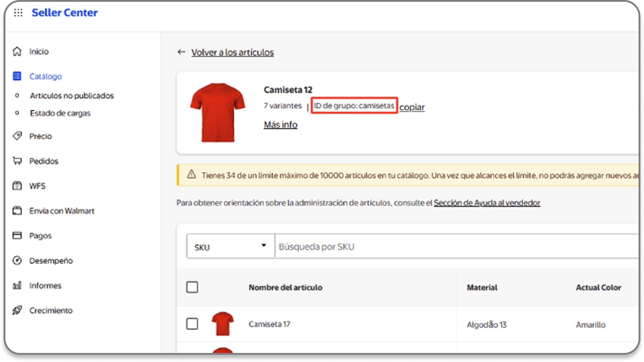Click the Inicio home icon
This screenshot has width=644, height=362.
pos(17,51)
